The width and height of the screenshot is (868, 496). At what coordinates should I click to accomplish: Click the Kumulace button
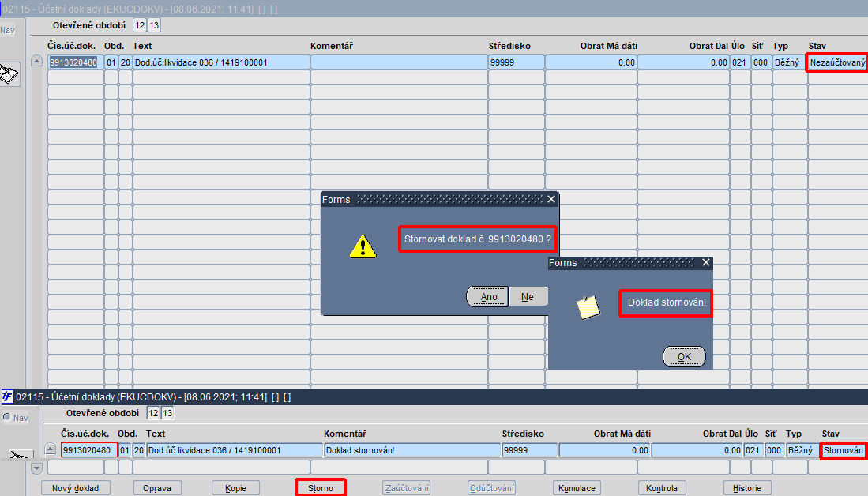tap(577, 487)
